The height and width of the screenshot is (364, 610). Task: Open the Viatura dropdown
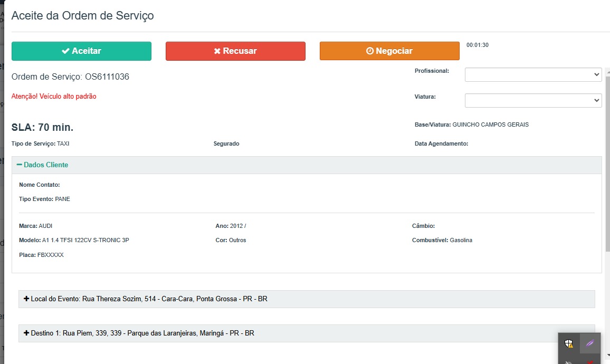click(533, 100)
